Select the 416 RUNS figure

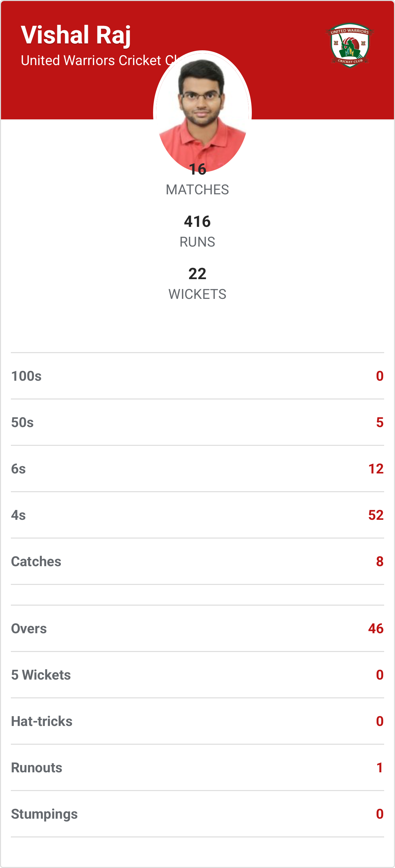197,222
